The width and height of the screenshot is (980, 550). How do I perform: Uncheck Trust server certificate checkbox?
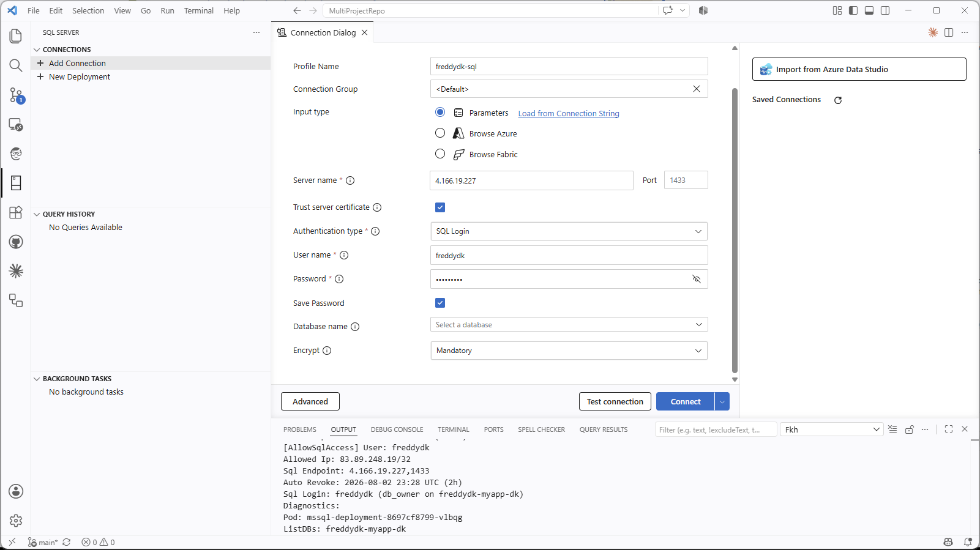tap(440, 207)
